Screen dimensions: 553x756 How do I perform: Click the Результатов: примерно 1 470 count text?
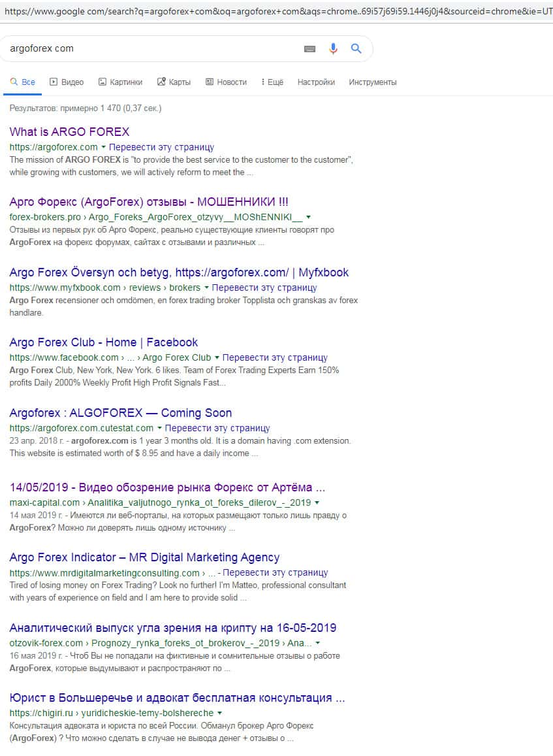click(x=86, y=108)
